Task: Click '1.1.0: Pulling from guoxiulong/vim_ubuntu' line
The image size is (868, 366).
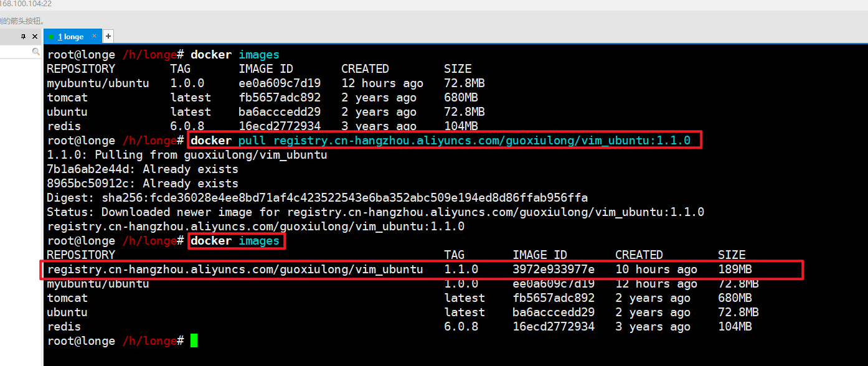Action: (187, 155)
